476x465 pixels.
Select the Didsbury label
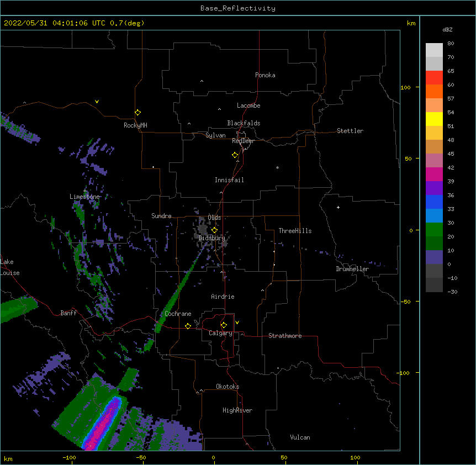click(x=211, y=238)
